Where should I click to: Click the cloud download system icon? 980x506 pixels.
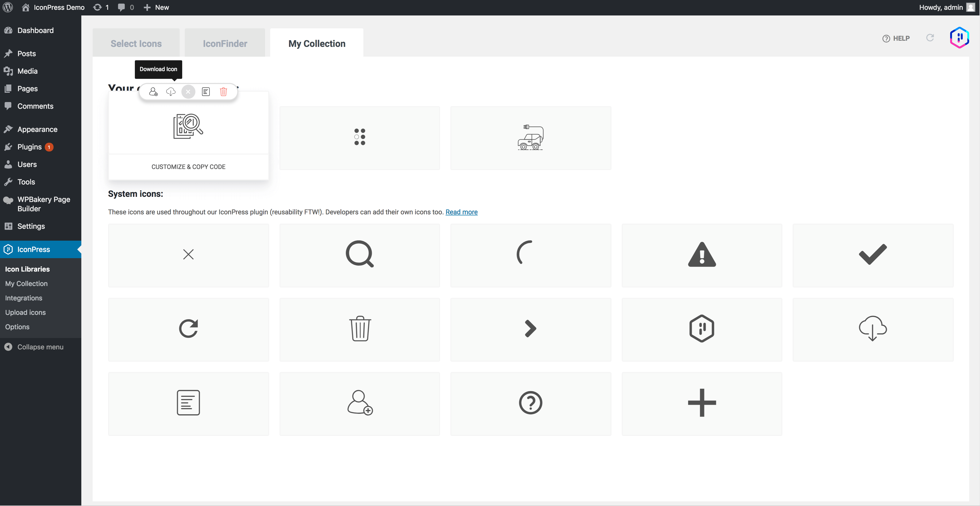click(x=873, y=328)
